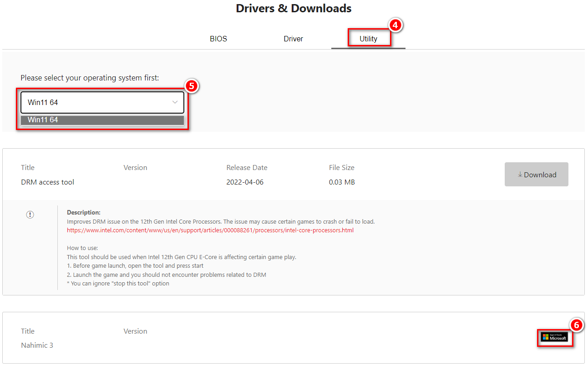Click the Description heading text
Viewport: 588px width, 365px height.
click(83, 212)
